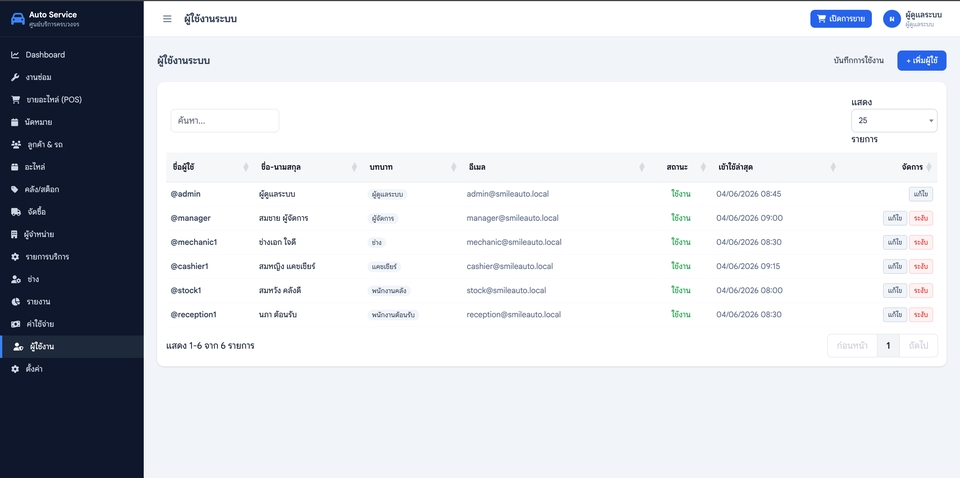960x478 pixels.
Task: Click แก้ไข button for @admin row
Action: [x=921, y=194]
